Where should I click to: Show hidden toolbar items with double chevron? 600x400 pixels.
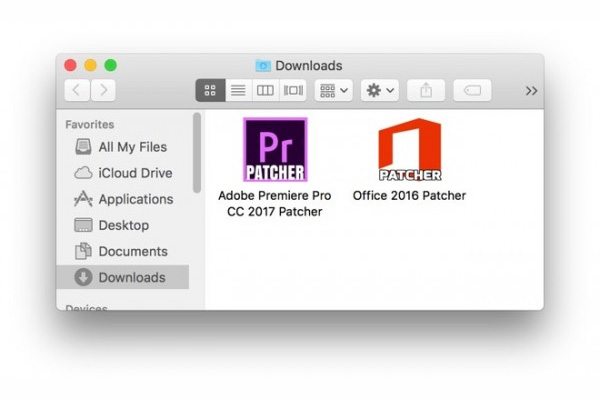pyautogui.click(x=531, y=91)
